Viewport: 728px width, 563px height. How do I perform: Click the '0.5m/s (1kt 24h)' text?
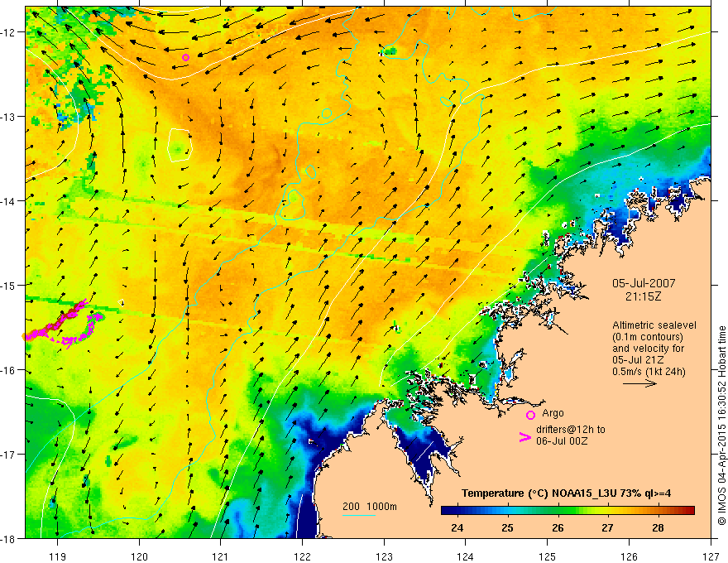pyautogui.click(x=649, y=372)
